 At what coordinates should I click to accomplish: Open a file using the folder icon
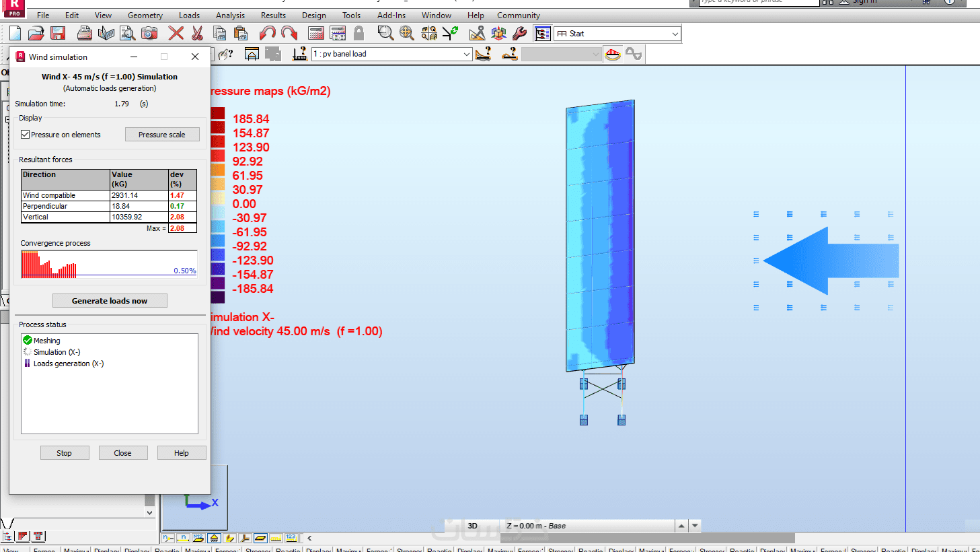36,33
